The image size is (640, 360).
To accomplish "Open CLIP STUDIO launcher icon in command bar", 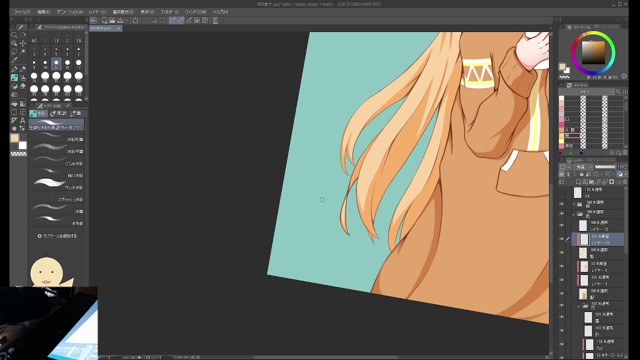I will click(x=93, y=20).
